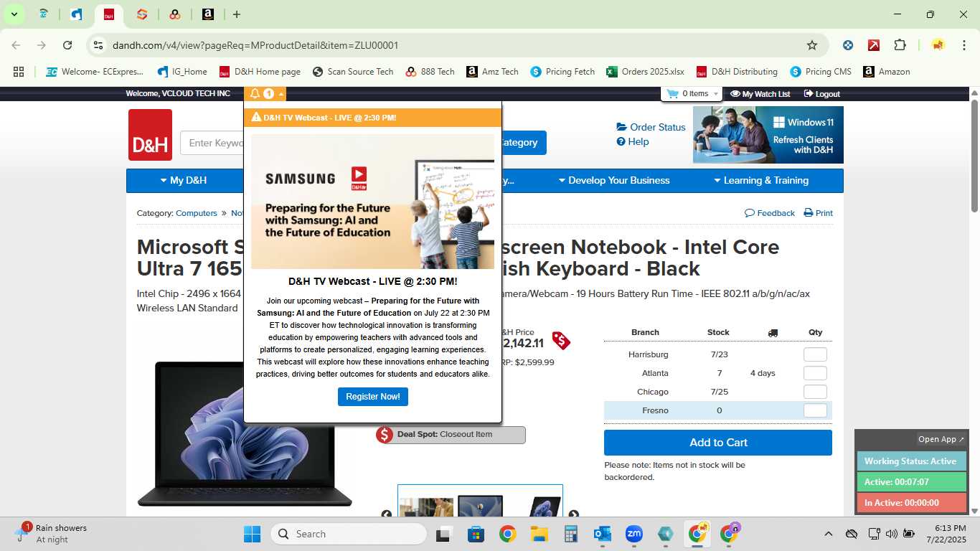Open the browser Extensions puzzle icon
The width and height of the screenshot is (980, 551).
click(x=900, y=45)
